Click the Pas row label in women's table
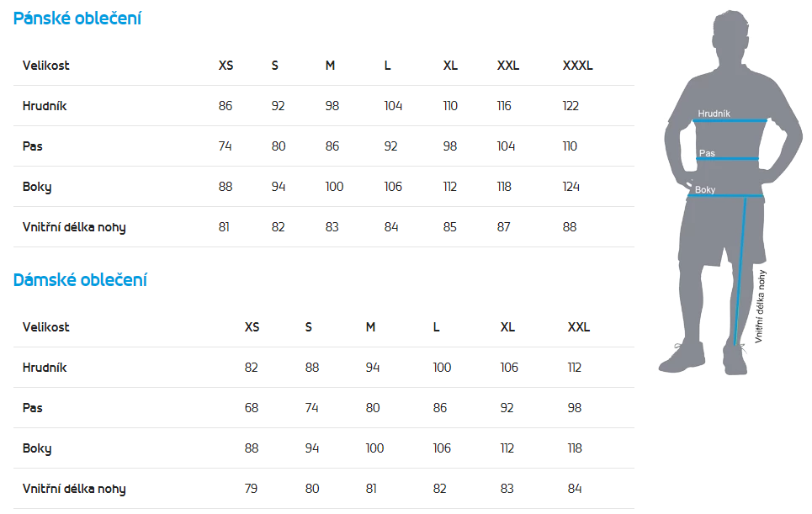Viewport: 812px width, 514px height. click(33, 408)
